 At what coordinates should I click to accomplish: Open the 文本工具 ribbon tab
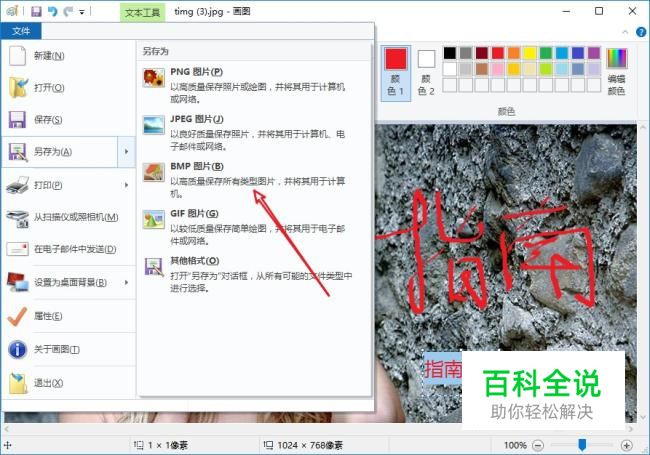[x=143, y=12]
